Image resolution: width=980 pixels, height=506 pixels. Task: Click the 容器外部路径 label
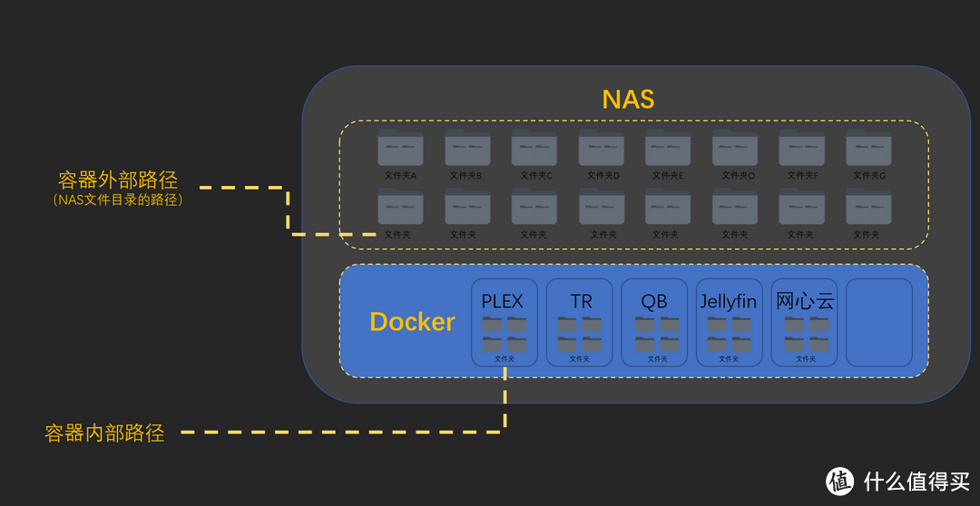coord(118,180)
